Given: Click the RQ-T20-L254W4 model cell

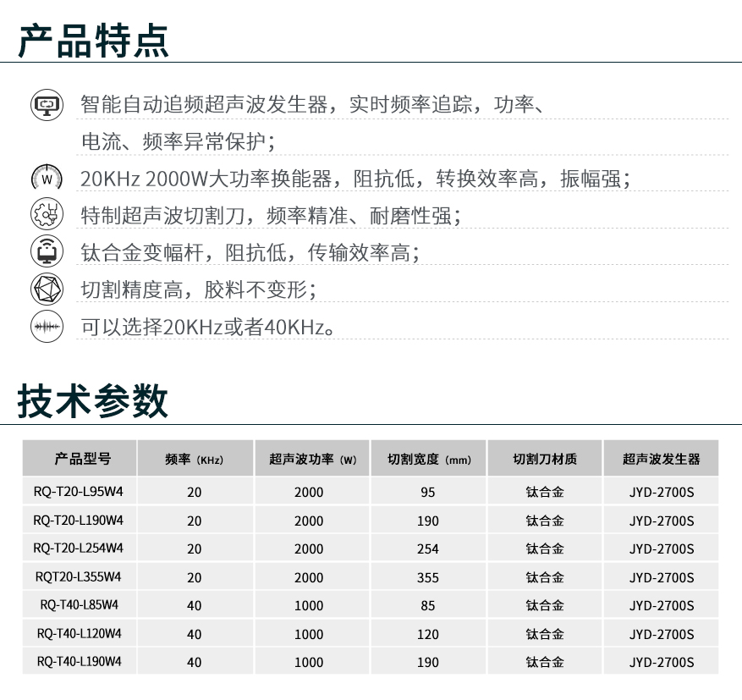Looking at the screenshot, I should (79, 548).
